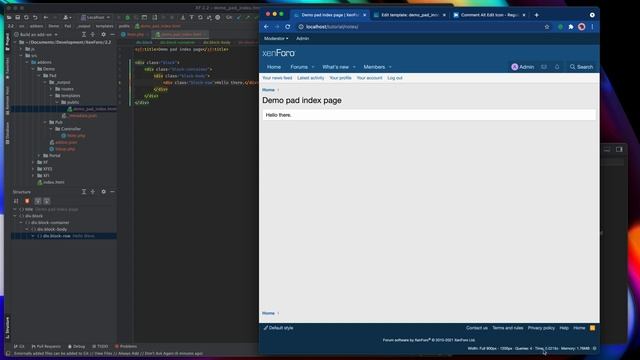Image resolution: width=640 pixels, height=360 pixels.
Task: Open the localhost run configuration dropdown
Action: click(96, 18)
